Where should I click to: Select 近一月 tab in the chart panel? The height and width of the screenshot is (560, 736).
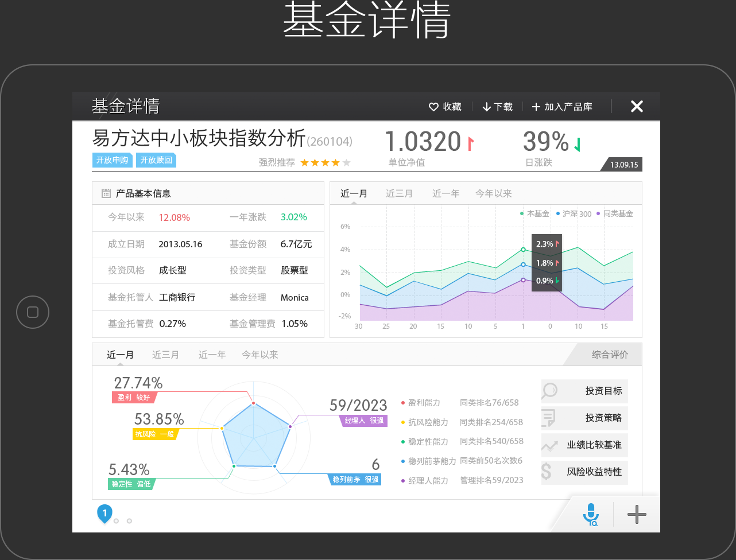pyautogui.click(x=354, y=193)
